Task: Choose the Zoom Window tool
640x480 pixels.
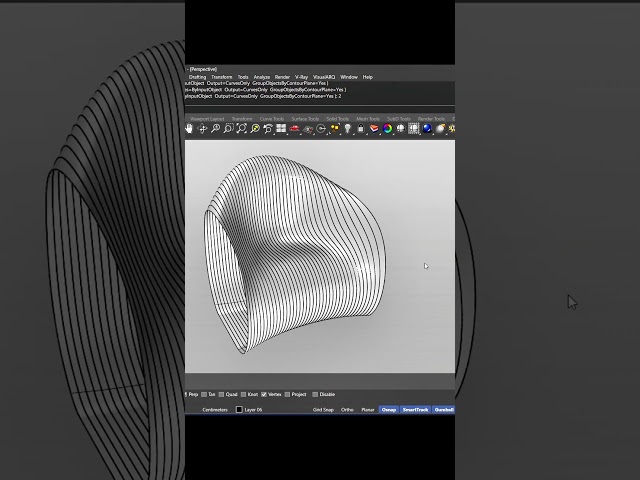Action: pyautogui.click(x=229, y=129)
